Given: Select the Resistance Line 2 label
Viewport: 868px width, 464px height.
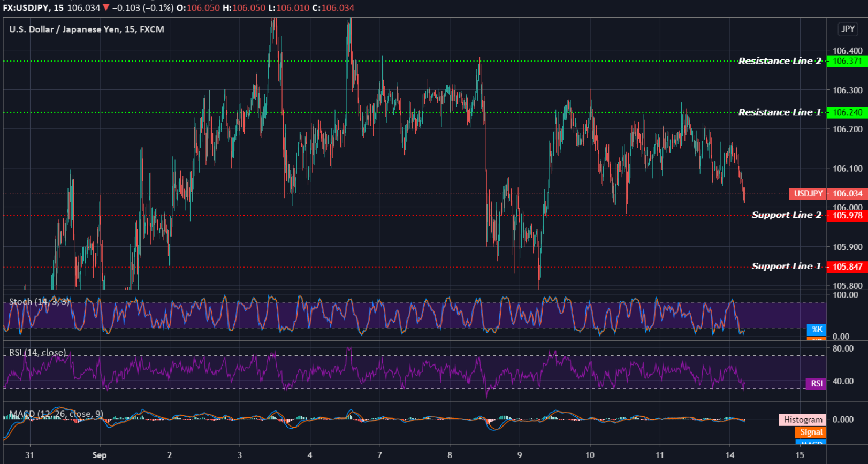Looking at the screenshot, I should (x=780, y=61).
